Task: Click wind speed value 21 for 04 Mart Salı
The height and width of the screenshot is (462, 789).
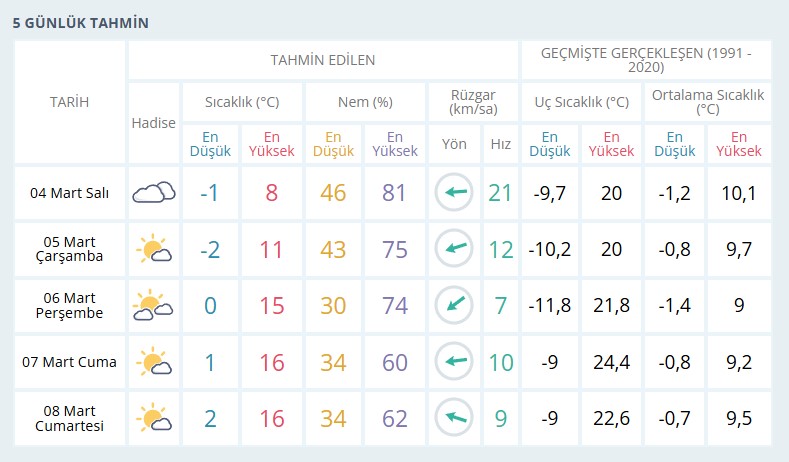Action: point(500,193)
